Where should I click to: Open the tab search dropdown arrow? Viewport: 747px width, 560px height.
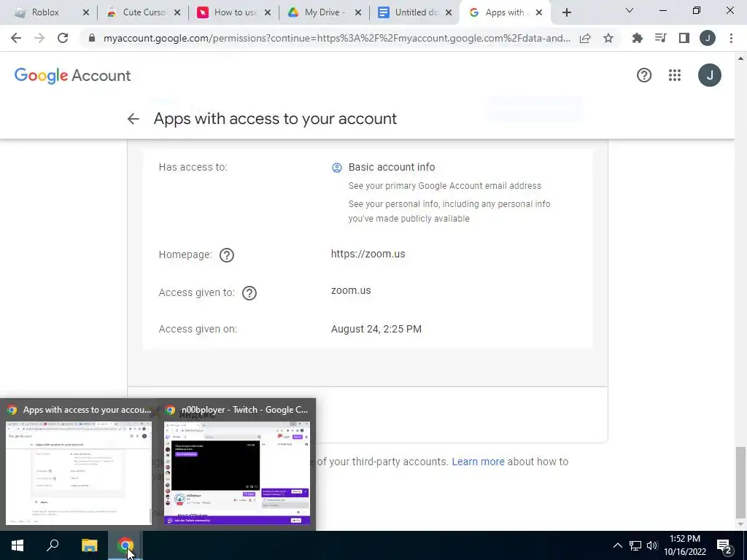(x=630, y=10)
